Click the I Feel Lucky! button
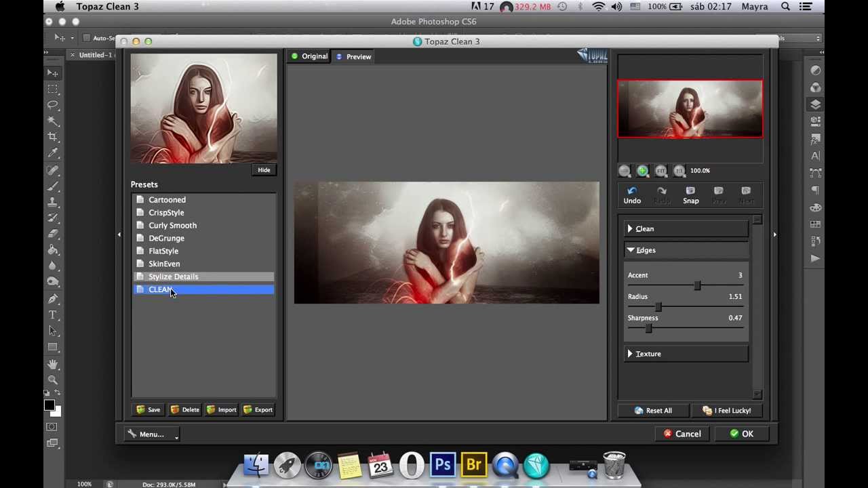Viewport: 868px width, 488px height. tap(726, 411)
